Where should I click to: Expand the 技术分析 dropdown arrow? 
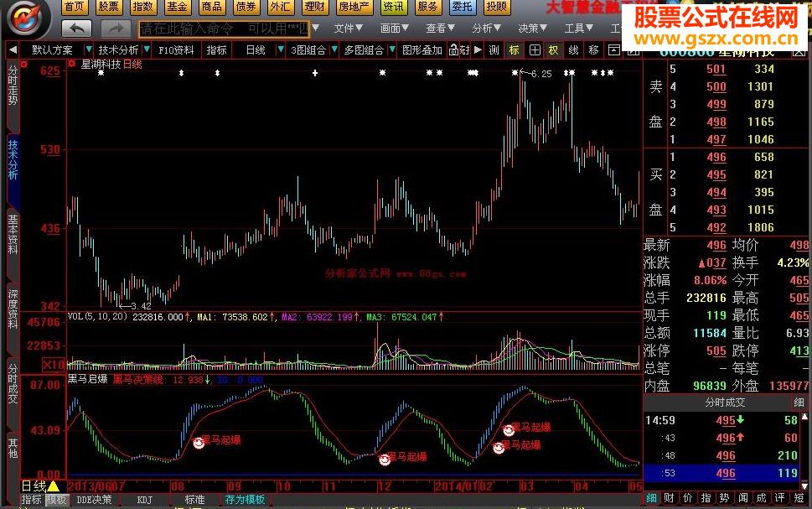[147, 49]
